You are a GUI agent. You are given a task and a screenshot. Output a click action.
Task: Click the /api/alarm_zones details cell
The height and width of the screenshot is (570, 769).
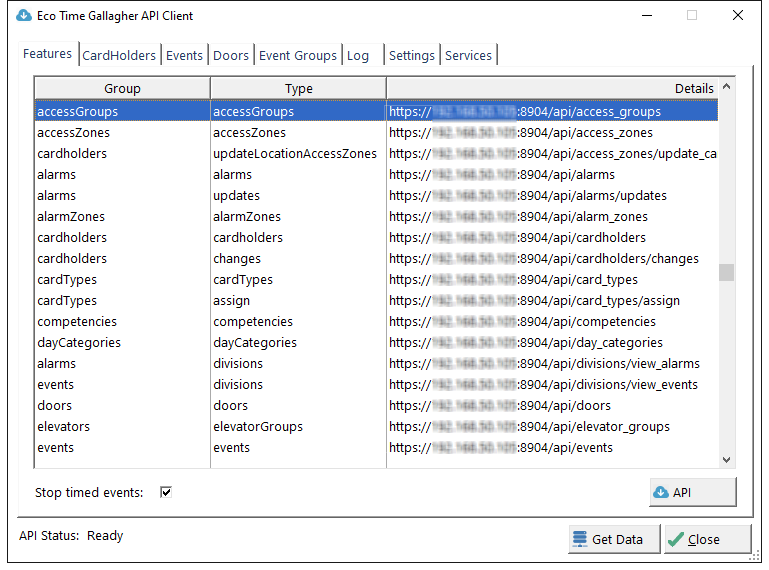click(552, 216)
